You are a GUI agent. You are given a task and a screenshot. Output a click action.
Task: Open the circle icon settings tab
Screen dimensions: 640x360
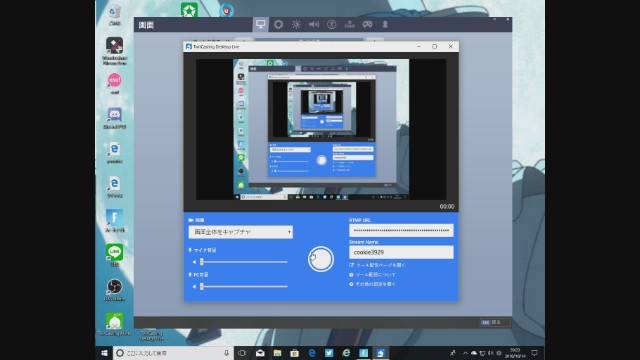coord(278,24)
